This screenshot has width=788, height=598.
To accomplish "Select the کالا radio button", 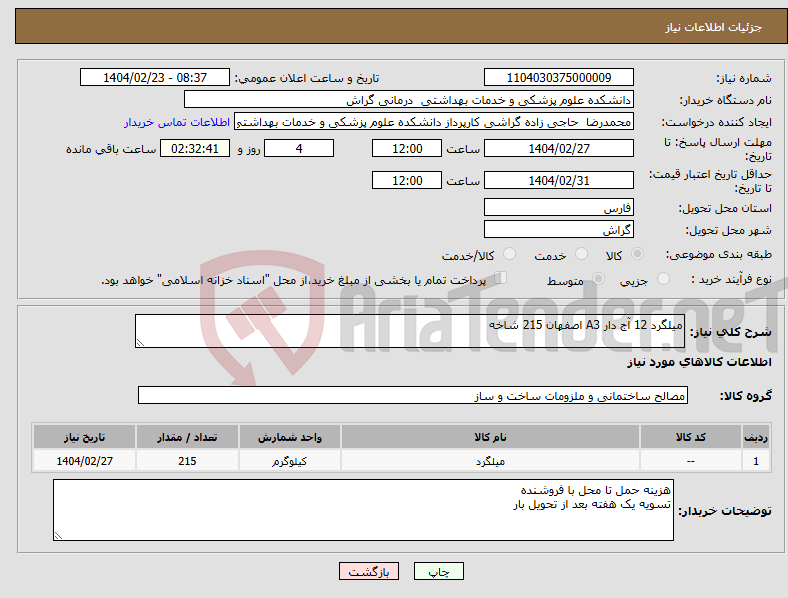I will click(x=637, y=254).
